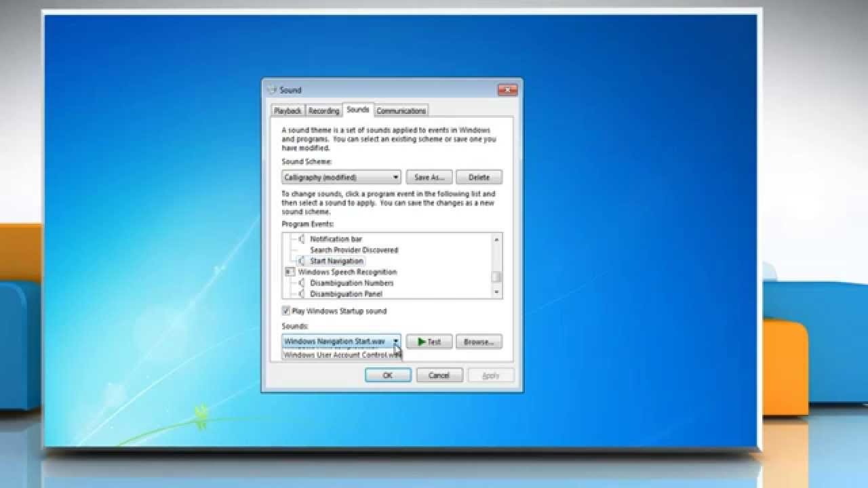Confirm with the OK button

pyautogui.click(x=388, y=375)
